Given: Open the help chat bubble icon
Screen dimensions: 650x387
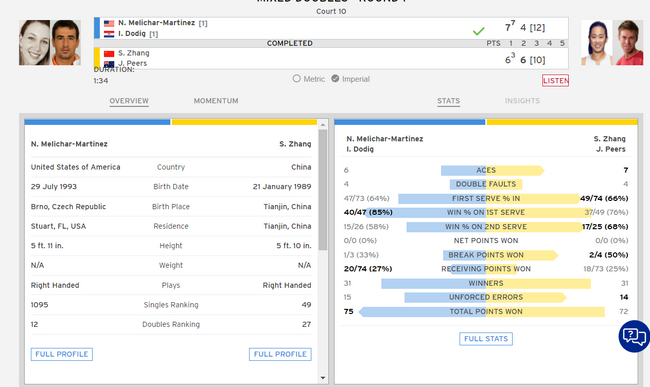Looking at the screenshot, I should [x=634, y=336].
